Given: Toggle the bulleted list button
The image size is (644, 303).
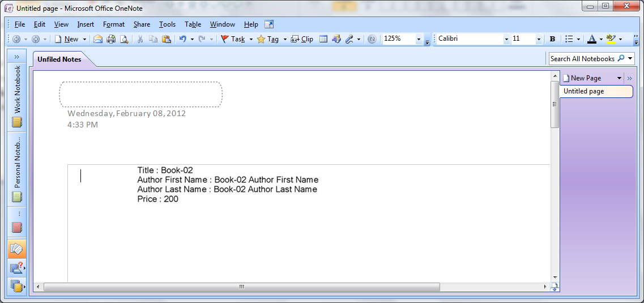Looking at the screenshot, I should coord(569,39).
